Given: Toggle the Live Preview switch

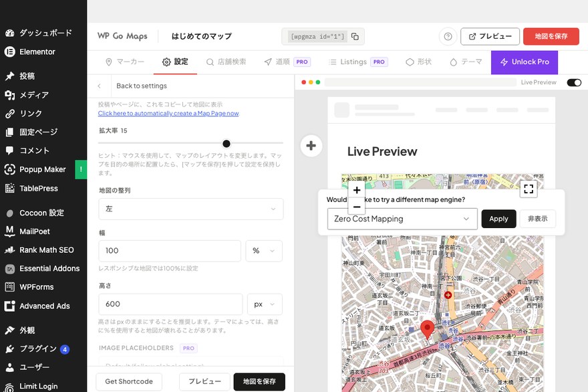Looking at the screenshot, I should click(574, 82).
